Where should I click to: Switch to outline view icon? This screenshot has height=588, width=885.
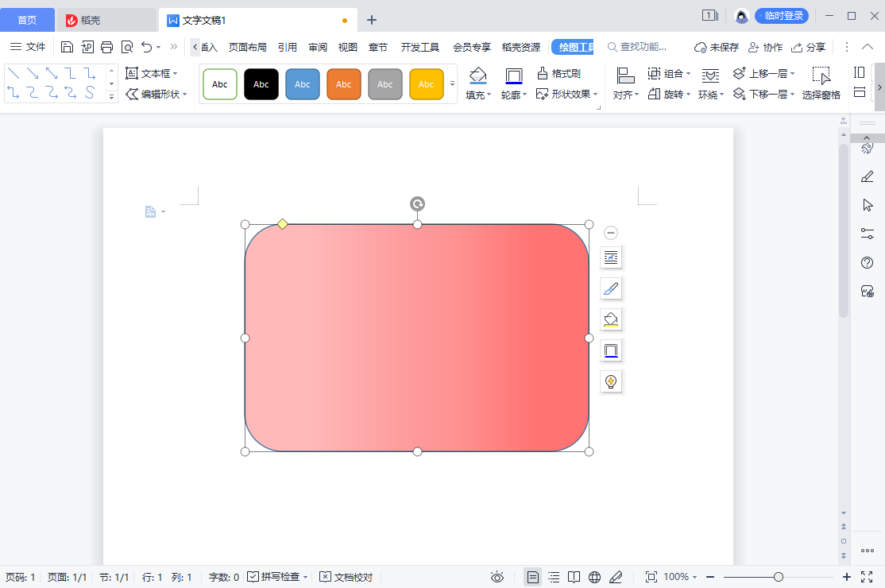[x=554, y=577]
